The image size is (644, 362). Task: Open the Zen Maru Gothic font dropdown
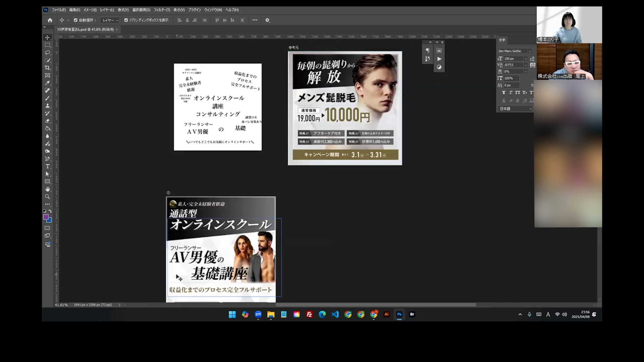pyautogui.click(x=530, y=51)
